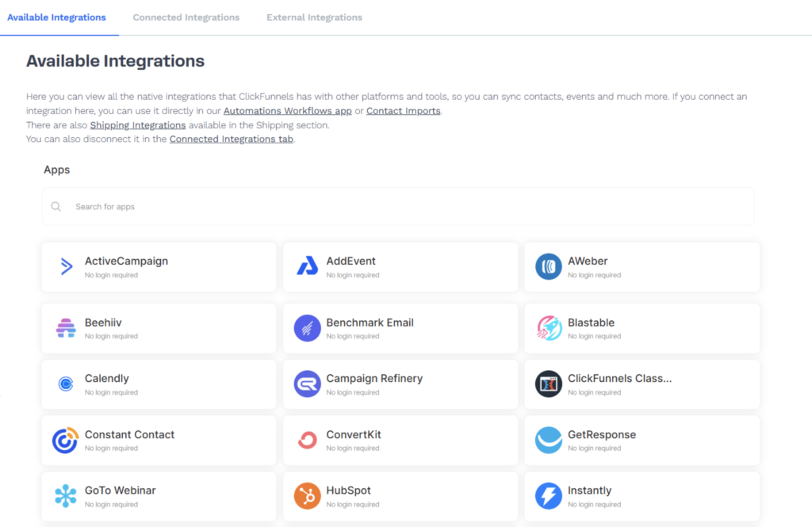Click the HubSpot orange logo icon
Viewport: 812px width, 527px height.
[307, 496]
